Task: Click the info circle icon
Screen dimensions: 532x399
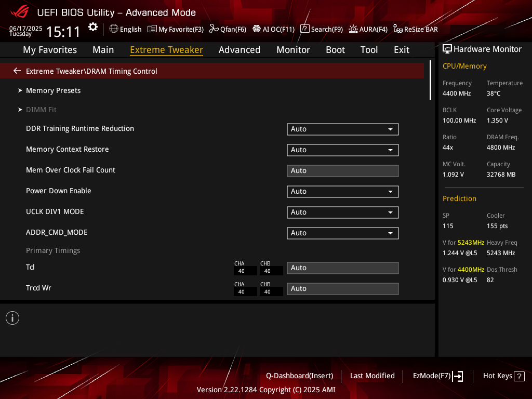Action: tap(12, 318)
